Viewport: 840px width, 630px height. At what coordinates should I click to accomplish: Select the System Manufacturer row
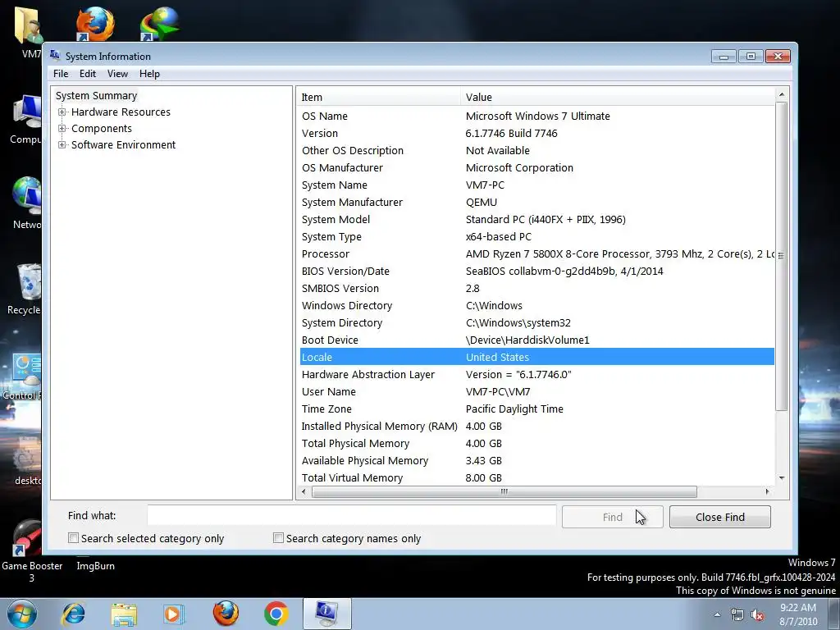pos(536,202)
